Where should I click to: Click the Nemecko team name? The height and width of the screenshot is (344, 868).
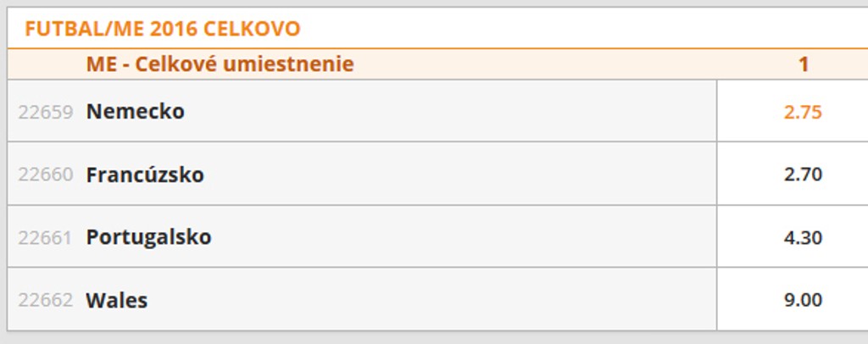click(135, 112)
